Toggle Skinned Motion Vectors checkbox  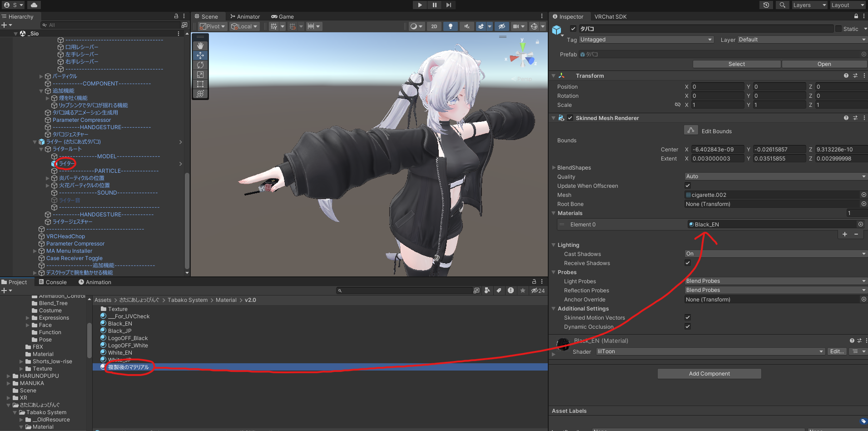688,317
